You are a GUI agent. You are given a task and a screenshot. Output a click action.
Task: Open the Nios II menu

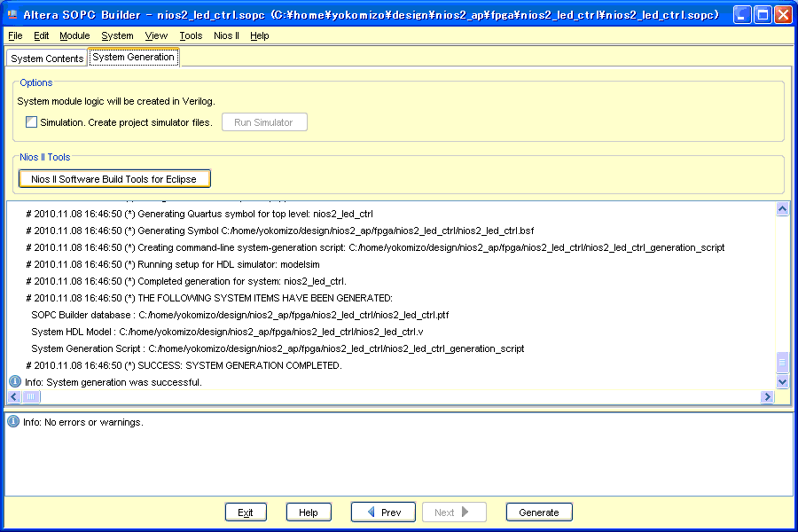226,35
